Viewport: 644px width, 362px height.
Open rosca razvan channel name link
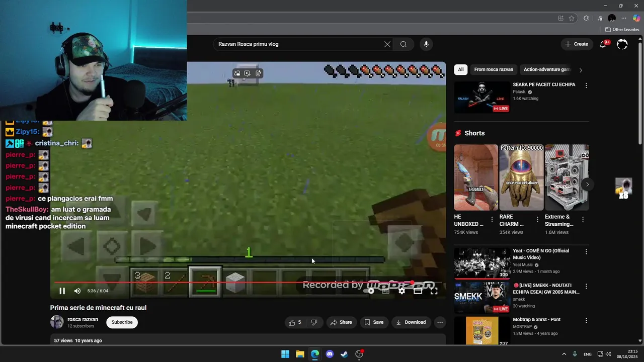point(83,319)
